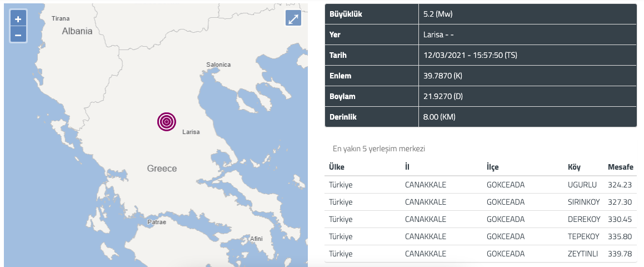
Task: Click the Büyüklük value 5.2 (Mw)
Action: tap(438, 14)
